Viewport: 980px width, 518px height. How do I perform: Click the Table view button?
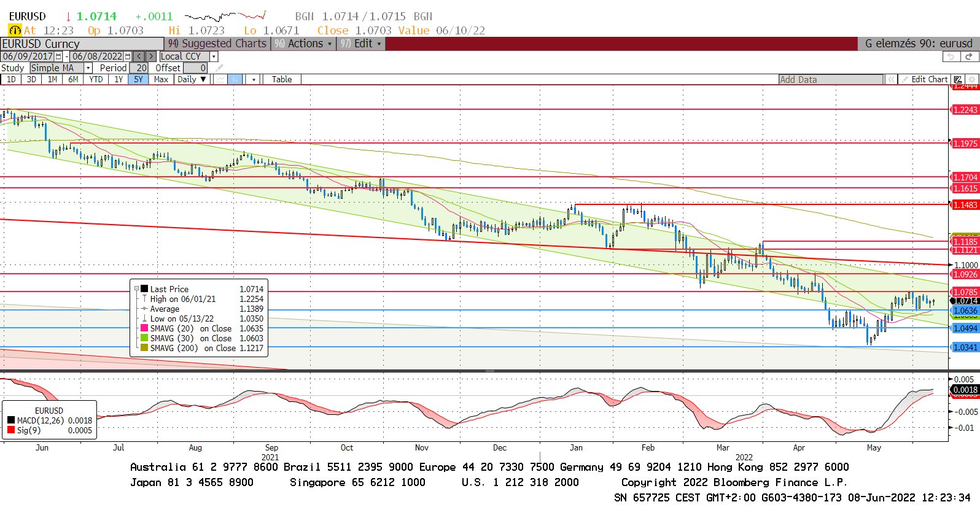pyautogui.click(x=282, y=80)
